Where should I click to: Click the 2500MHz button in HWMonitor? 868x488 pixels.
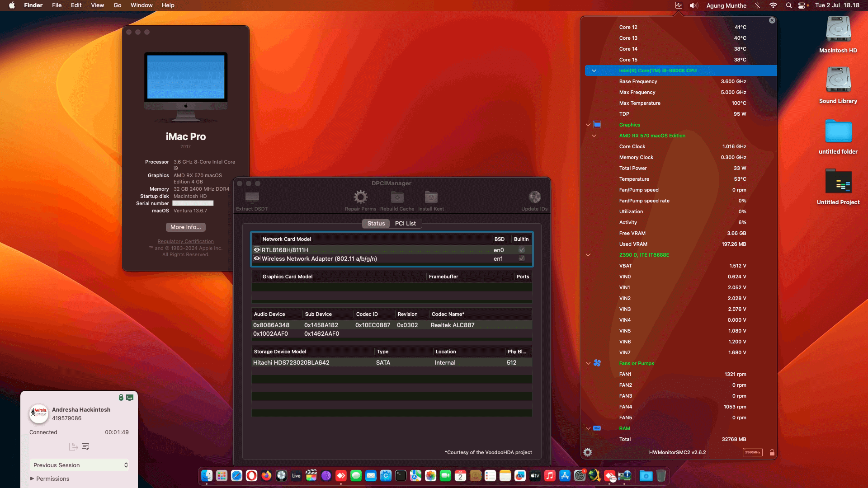tap(753, 452)
